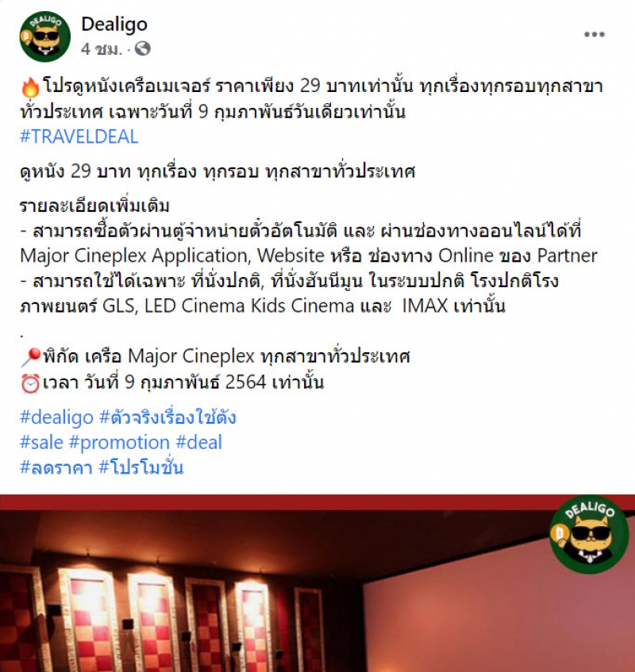Open the #ลดราคา hashtag

pyautogui.click(x=56, y=467)
